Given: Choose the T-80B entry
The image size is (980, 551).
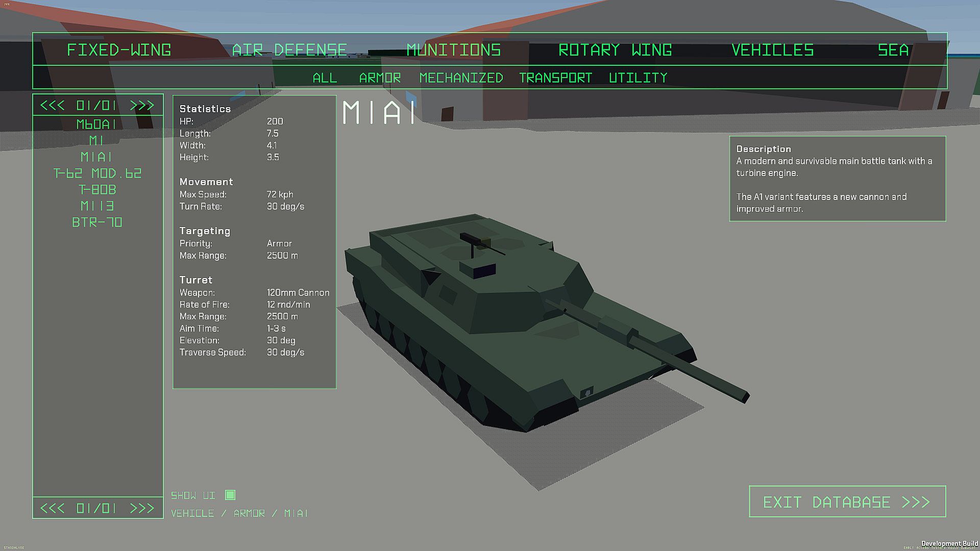Looking at the screenshot, I should (x=97, y=190).
